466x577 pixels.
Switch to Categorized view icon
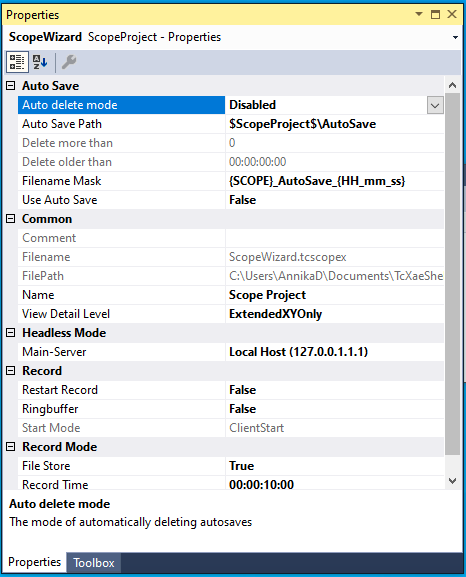(x=17, y=62)
